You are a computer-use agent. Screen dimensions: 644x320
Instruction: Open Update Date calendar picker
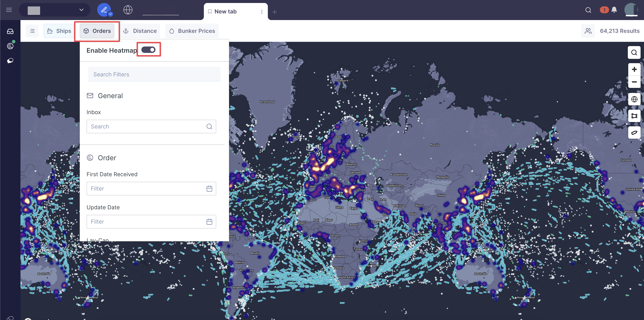pyautogui.click(x=209, y=222)
